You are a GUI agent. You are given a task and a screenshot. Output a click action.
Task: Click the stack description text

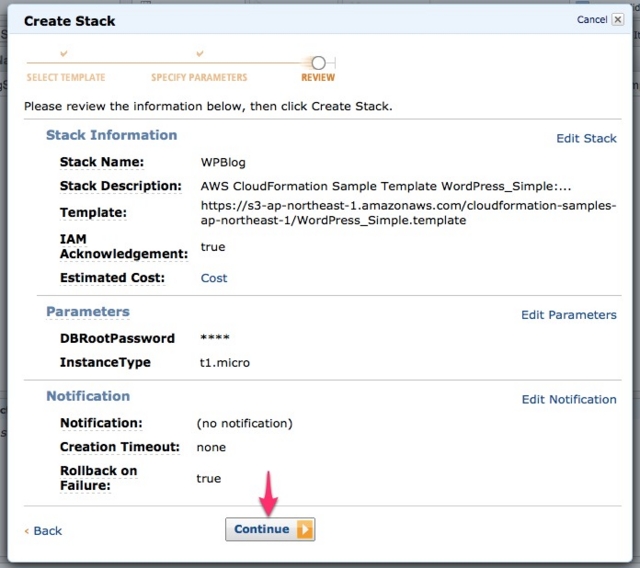coord(386,186)
